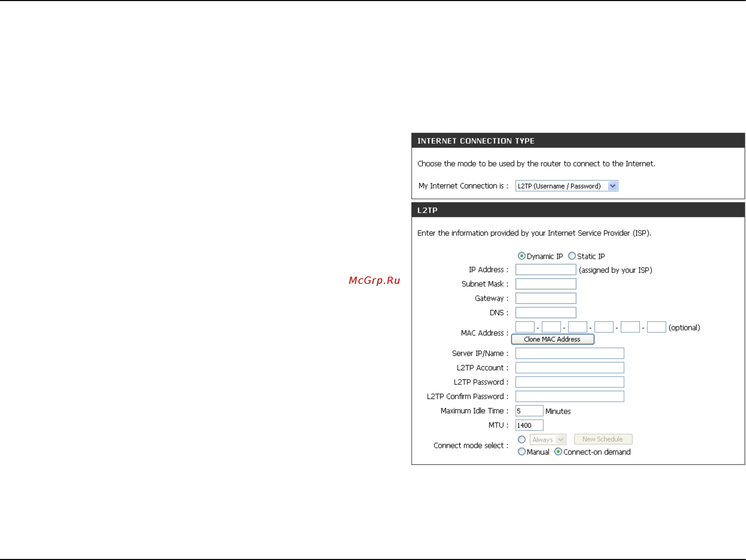The image size is (746, 560).
Task: Click the New Schedule button
Action: (603, 439)
